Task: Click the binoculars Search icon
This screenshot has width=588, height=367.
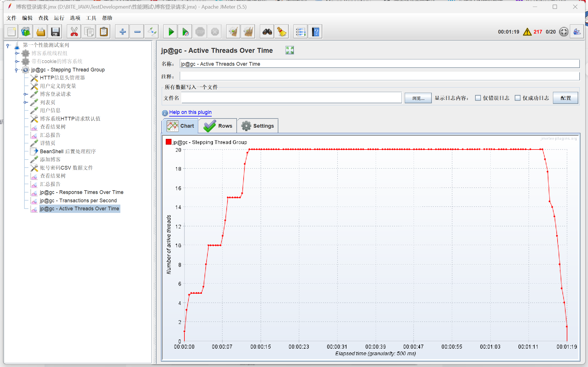Action: 267,32
